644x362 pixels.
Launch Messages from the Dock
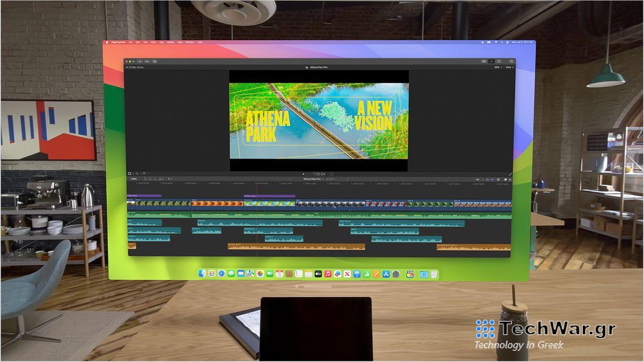[232, 274]
